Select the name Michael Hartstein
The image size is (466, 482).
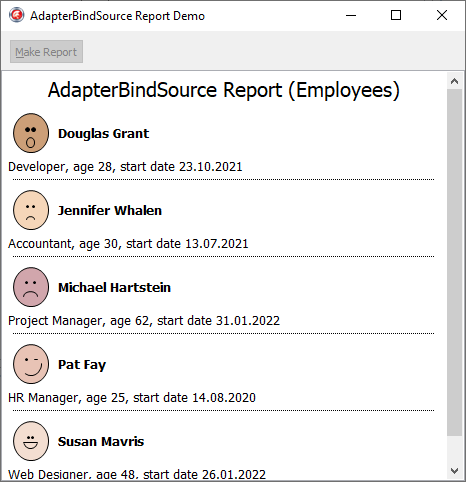click(x=114, y=288)
